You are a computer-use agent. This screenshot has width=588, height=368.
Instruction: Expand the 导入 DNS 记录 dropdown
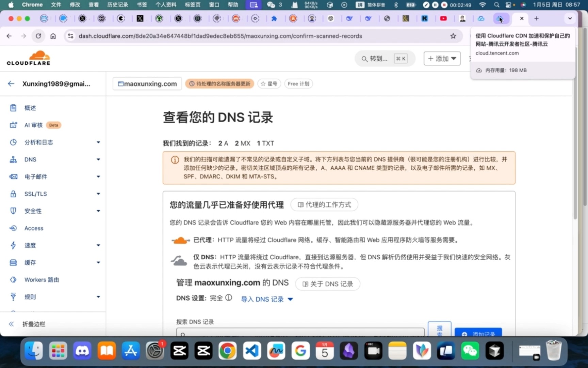click(266, 299)
